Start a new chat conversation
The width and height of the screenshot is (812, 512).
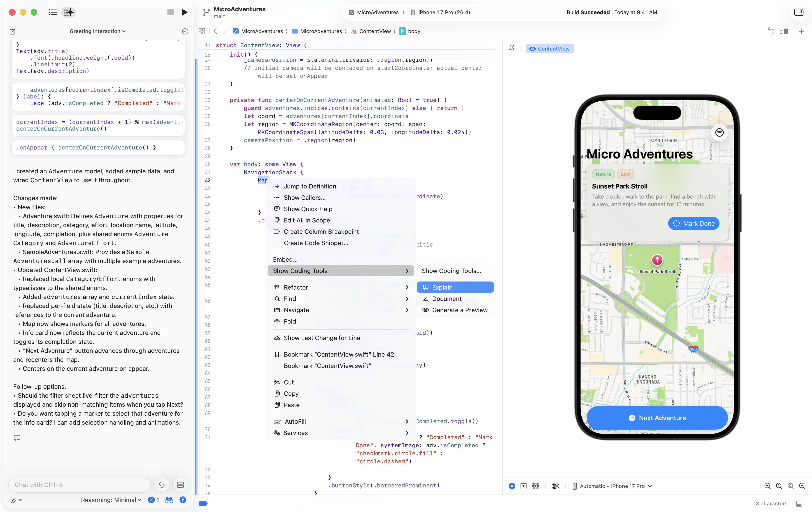pos(13,31)
